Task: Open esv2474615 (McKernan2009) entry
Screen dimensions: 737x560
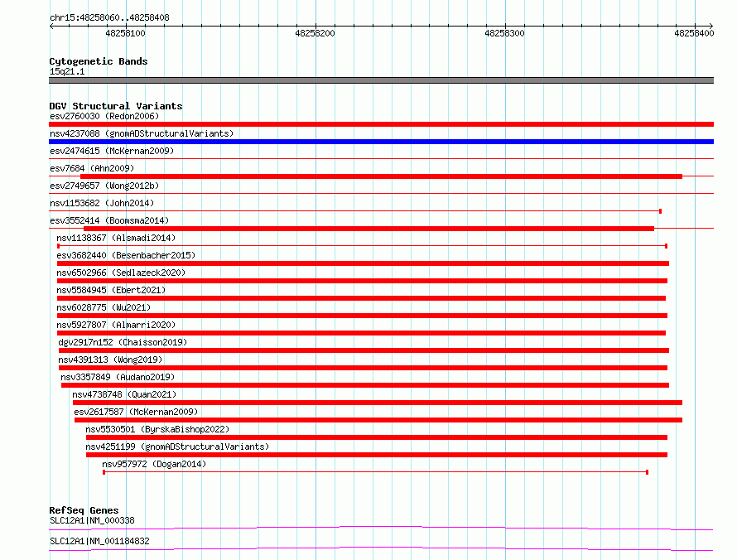Action: point(112,151)
